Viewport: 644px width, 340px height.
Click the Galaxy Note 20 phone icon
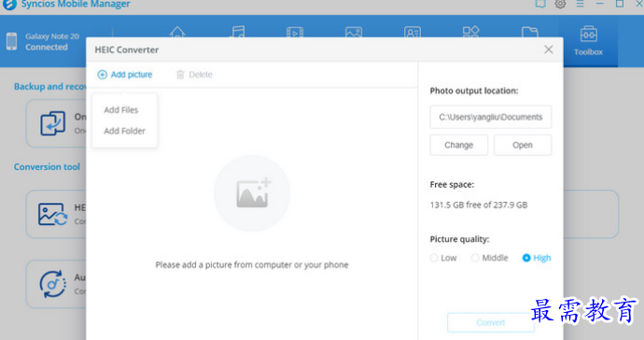[11, 41]
